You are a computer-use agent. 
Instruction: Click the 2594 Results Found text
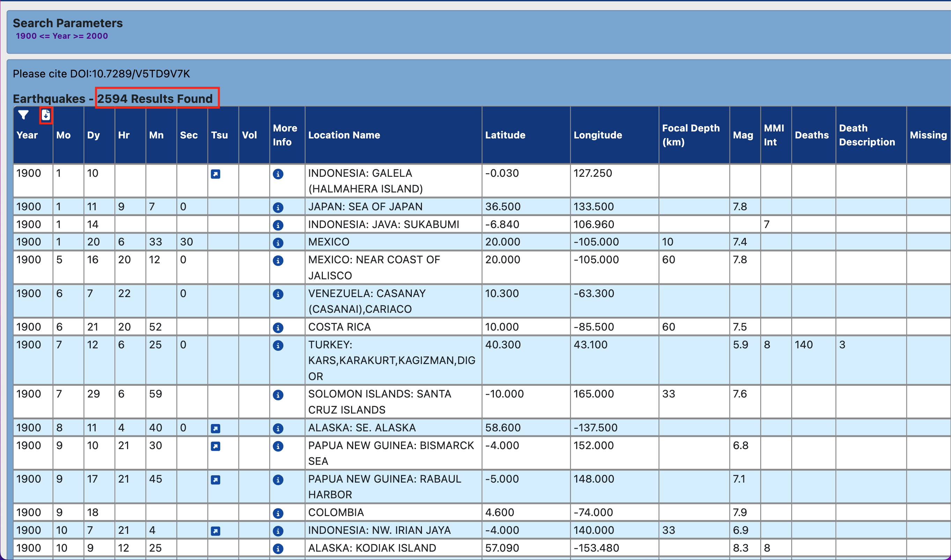click(155, 98)
